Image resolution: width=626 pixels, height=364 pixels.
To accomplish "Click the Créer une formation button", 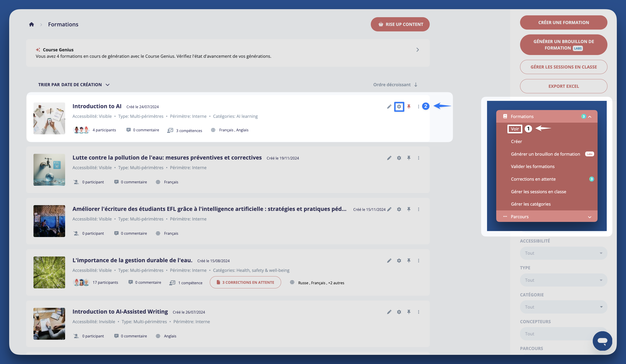I will click(x=563, y=23).
